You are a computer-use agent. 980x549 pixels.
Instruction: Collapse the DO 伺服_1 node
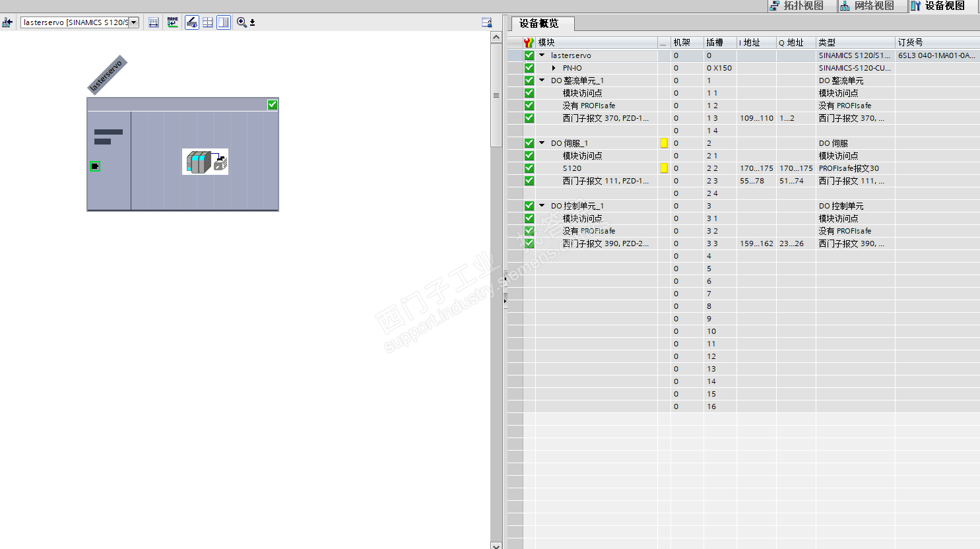click(542, 143)
